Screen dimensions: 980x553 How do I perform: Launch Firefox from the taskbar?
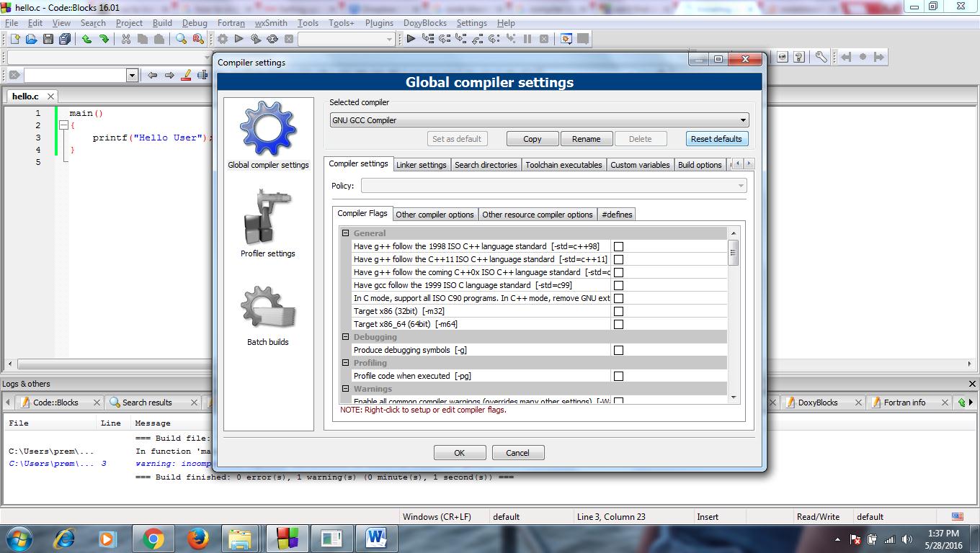(197, 538)
